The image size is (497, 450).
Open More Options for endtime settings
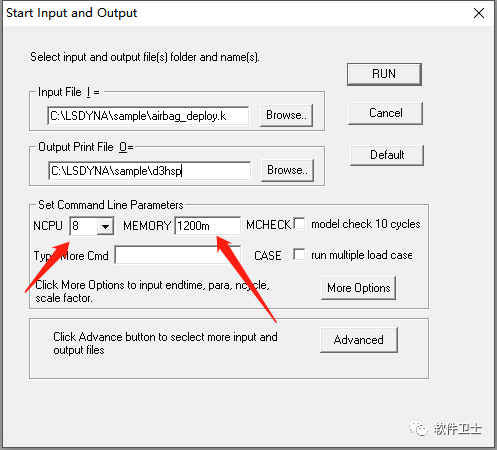click(x=358, y=288)
